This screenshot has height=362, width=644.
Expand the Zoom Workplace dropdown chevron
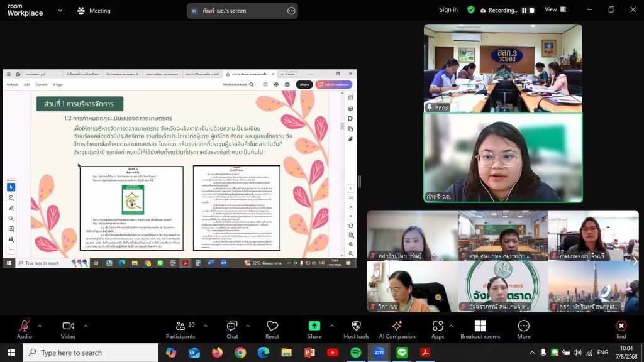click(x=60, y=11)
